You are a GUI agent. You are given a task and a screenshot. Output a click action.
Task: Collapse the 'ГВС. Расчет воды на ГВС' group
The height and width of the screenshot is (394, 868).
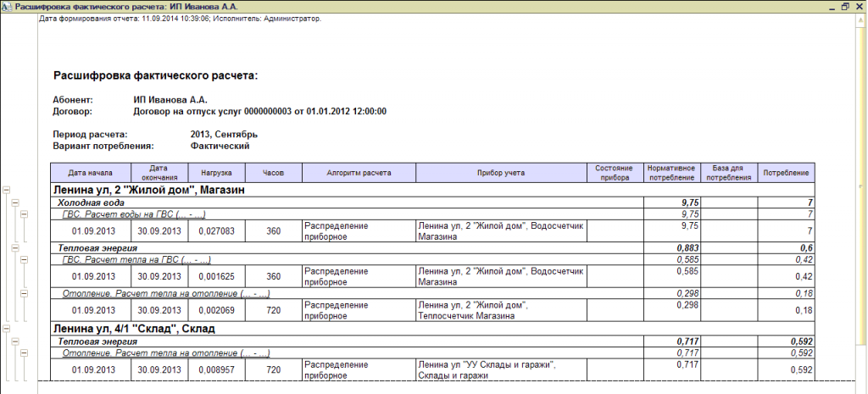[x=24, y=214]
